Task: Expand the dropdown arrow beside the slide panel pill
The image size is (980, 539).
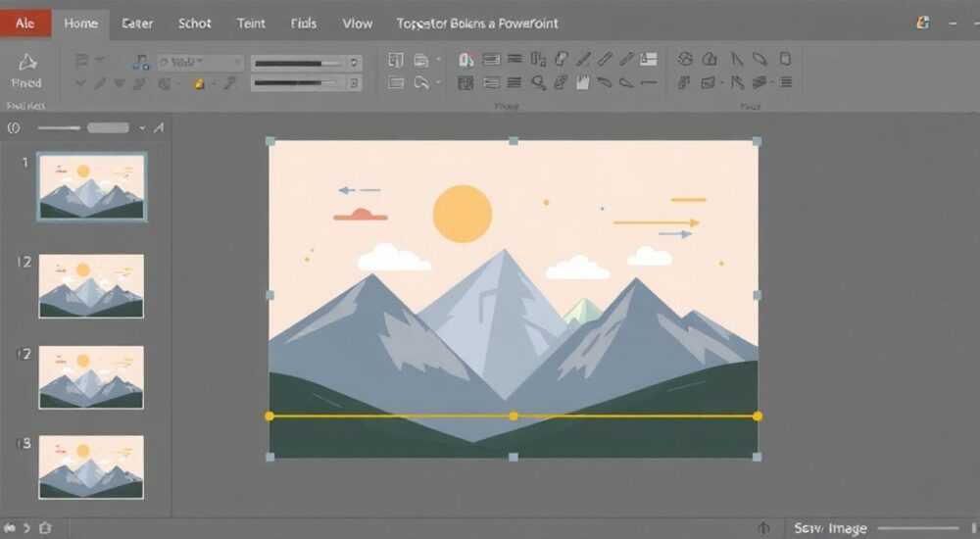Action: pos(142,128)
